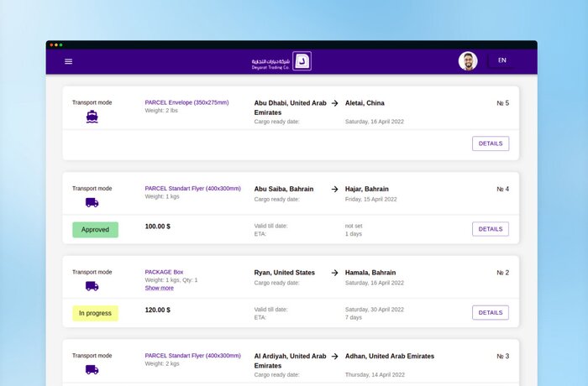Open the EN language selector
588x386 pixels.
coord(502,60)
